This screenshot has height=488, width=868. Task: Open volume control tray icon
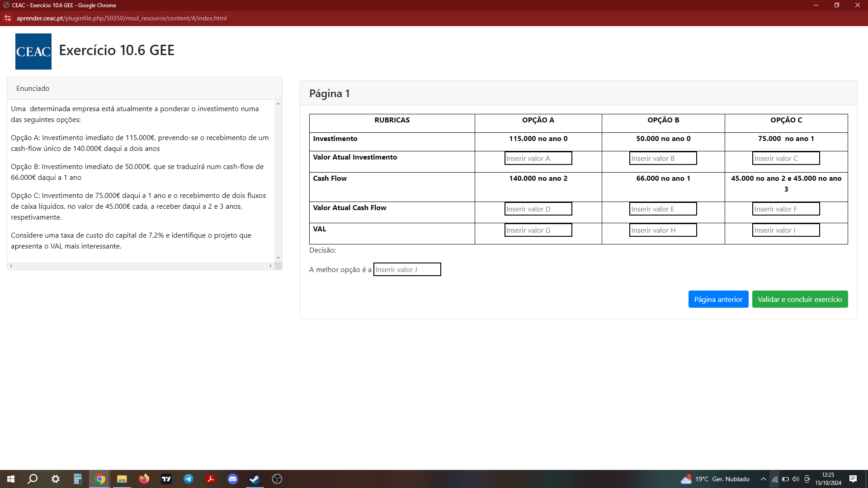pos(796,479)
